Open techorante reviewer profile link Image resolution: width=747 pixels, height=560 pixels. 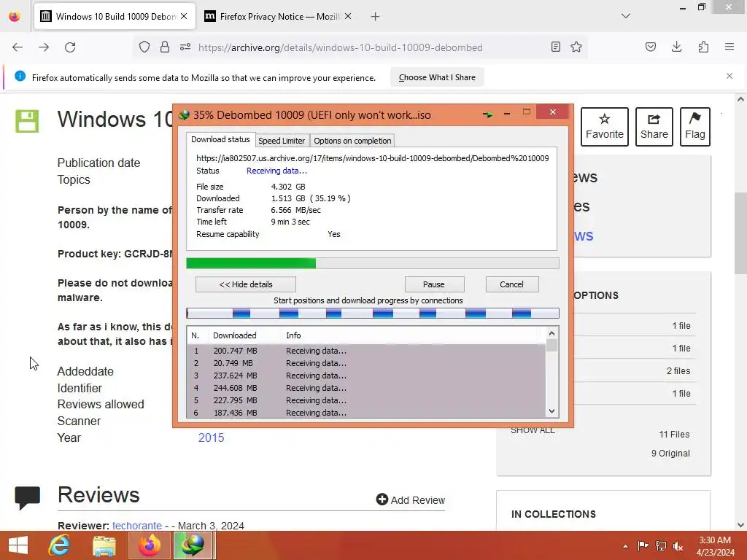coord(137,525)
